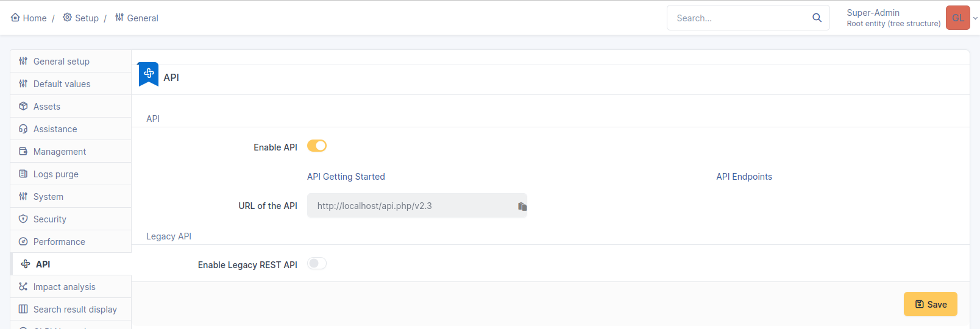The height and width of the screenshot is (329, 980).
Task: Select the Performance tab
Action: pyautogui.click(x=71, y=241)
